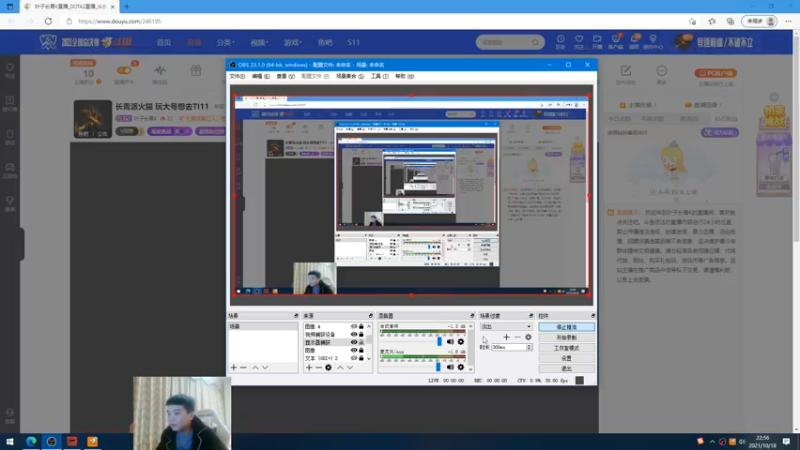Remove the selected source with the minus icon
This screenshot has width=800, height=450.
(318, 367)
